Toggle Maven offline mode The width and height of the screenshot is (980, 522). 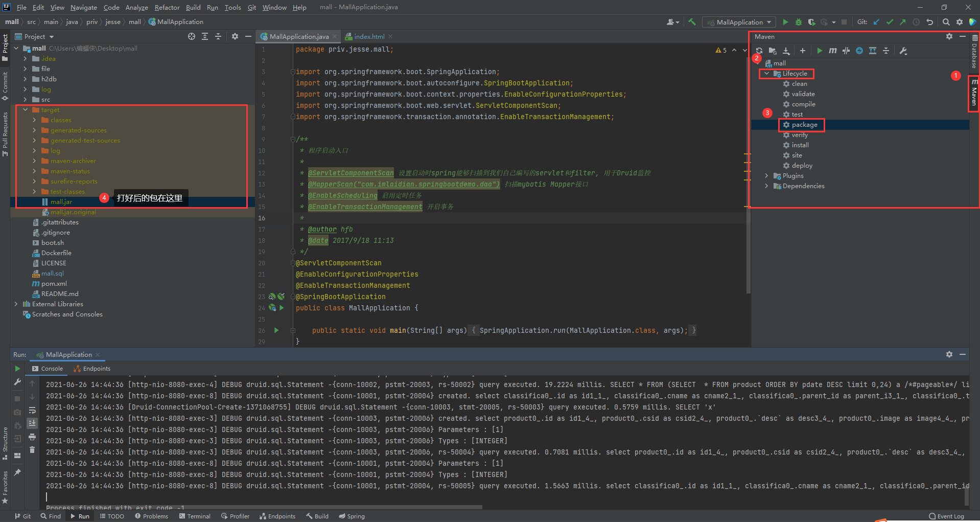point(859,51)
